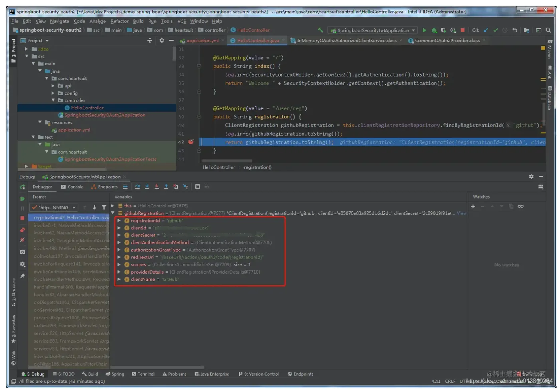Click the Run to Cursor icon
Image resolution: width=559 pixels, height=392 pixels.
click(185, 187)
